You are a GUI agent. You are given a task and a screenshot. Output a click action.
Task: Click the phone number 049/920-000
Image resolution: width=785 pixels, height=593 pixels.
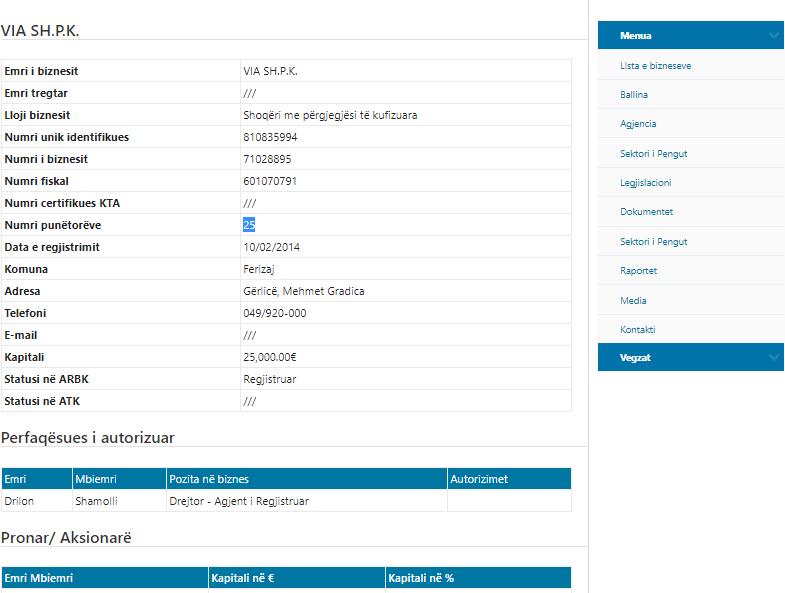point(274,313)
